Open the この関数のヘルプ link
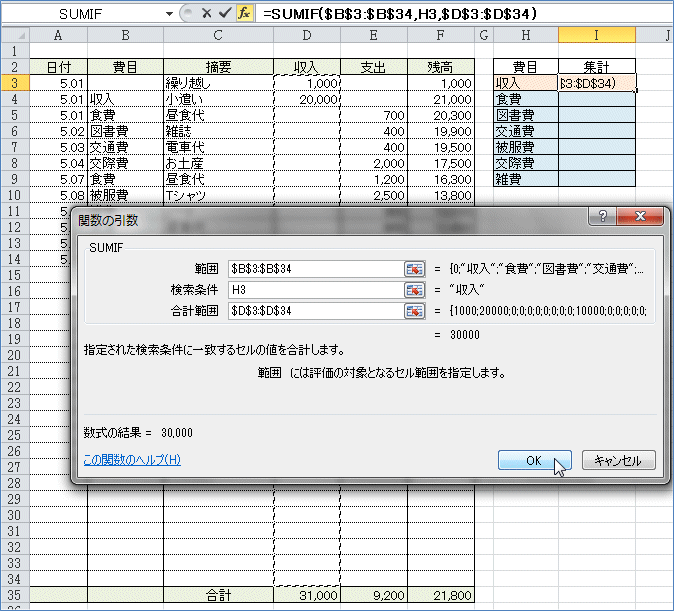674x611 pixels. click(x=133, y=460)
